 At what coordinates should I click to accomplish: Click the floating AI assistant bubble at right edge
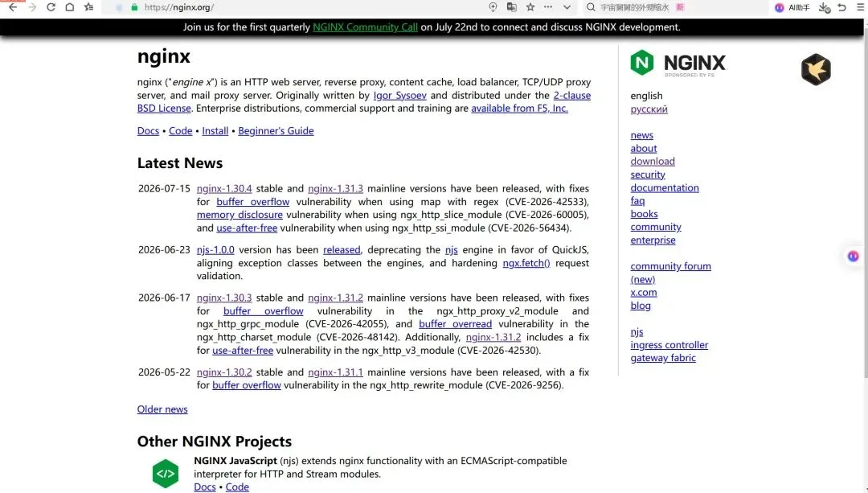click(853, 256)
